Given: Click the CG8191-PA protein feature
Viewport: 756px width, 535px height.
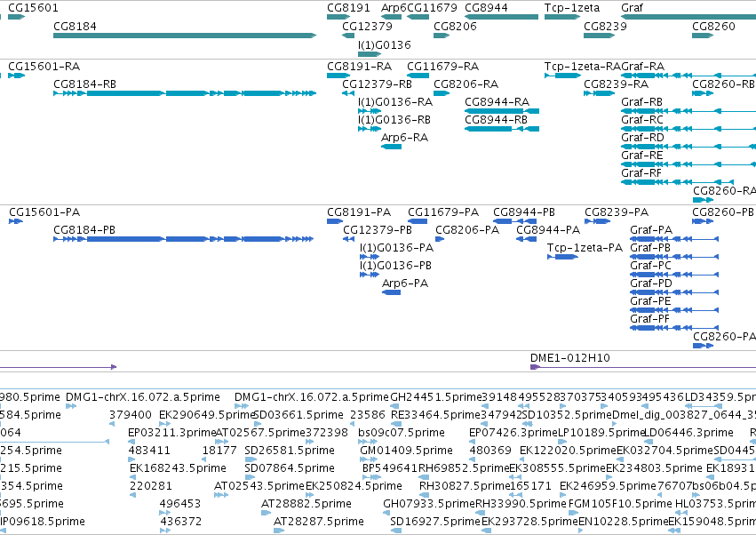Looking at the screenshot, I should pyautogui.click(x=335, y=221).
